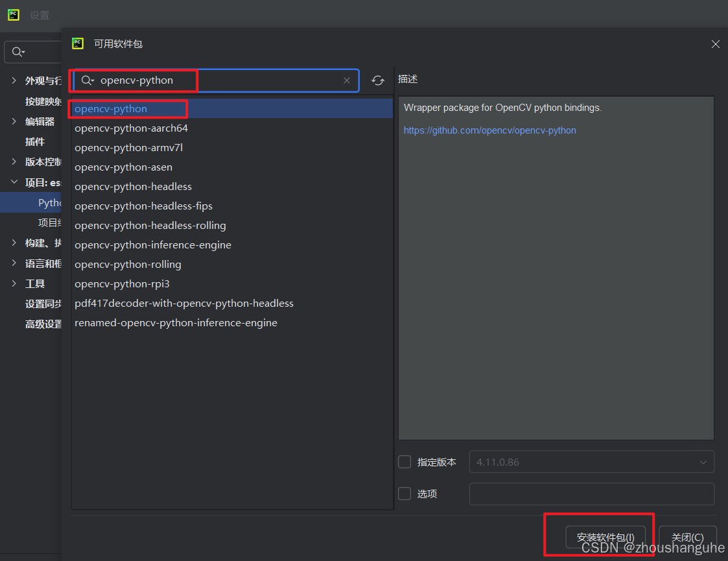Click the PyCharm logo in settings title
Viewport: 728px width, 561px height.
[14, 15]
